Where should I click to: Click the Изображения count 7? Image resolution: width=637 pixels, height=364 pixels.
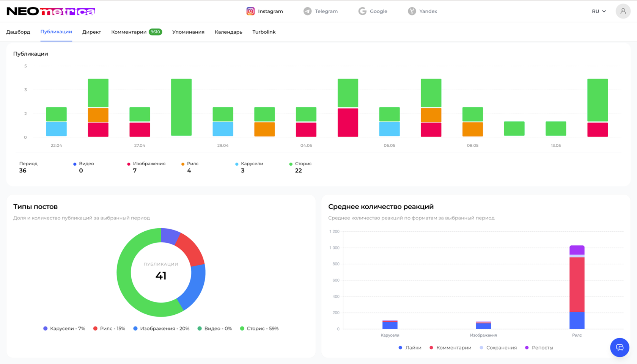point(135,171)
